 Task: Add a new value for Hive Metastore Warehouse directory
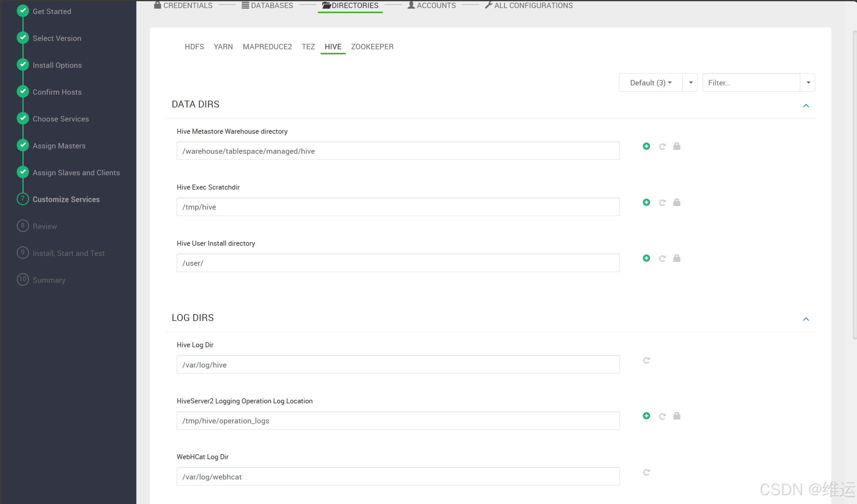click(x=646, y=146)
